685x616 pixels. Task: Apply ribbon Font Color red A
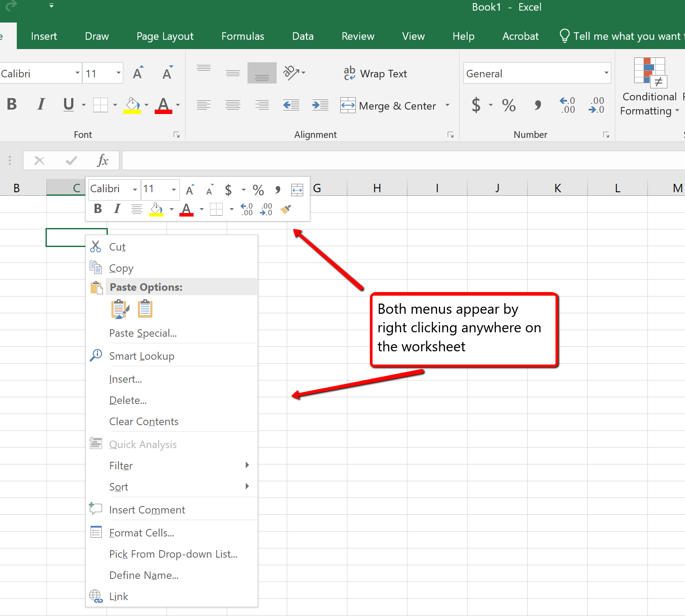(164, 105)
